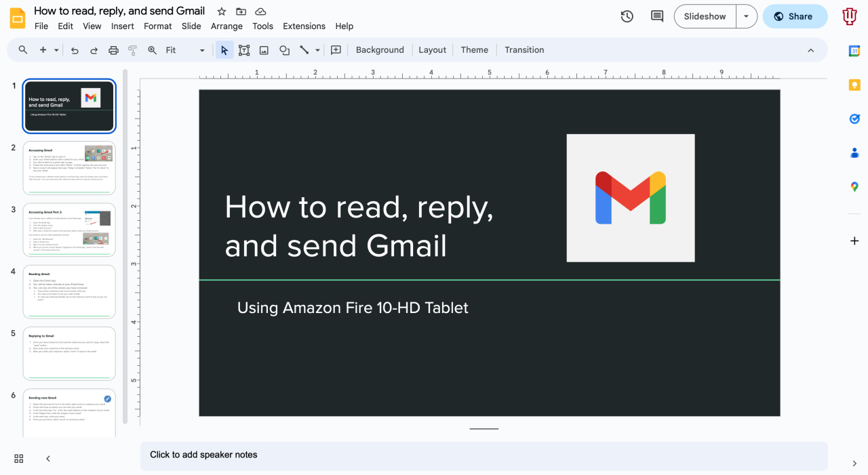The width and height of the screenshot is (868, 475).
Task: Select the Shape tool
Action: click(x=285, y=50)
